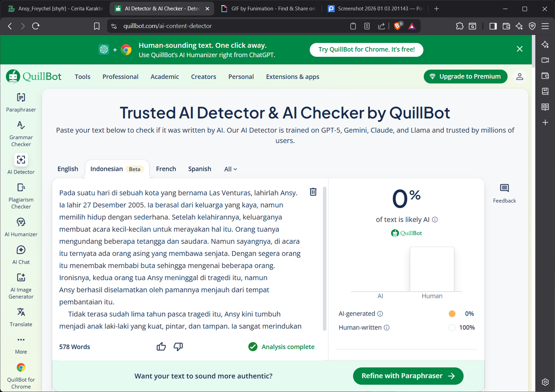This screenshot has height=392, width=555.
Task: Give thumbs down on analysis result
Action: 178,346
